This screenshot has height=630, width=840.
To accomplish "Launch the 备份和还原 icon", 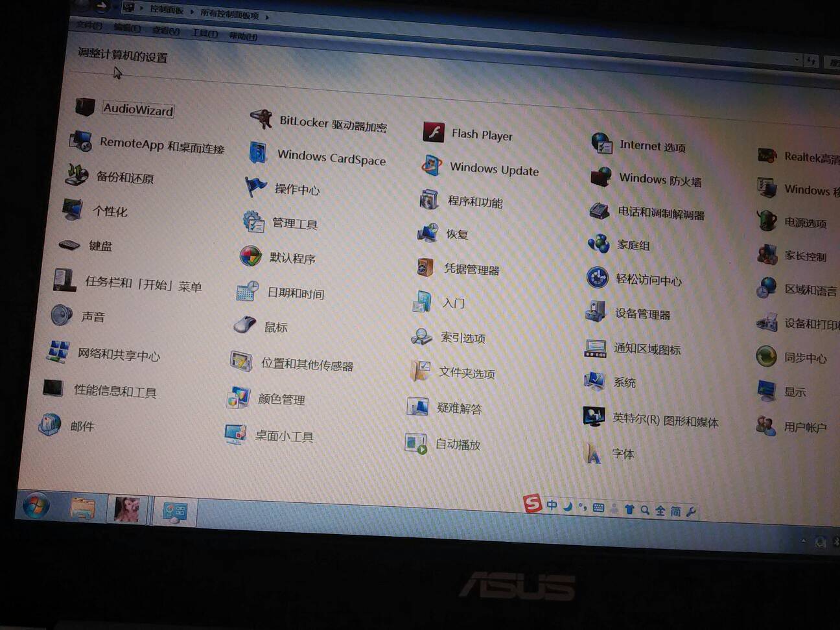I will pos(77,174).
